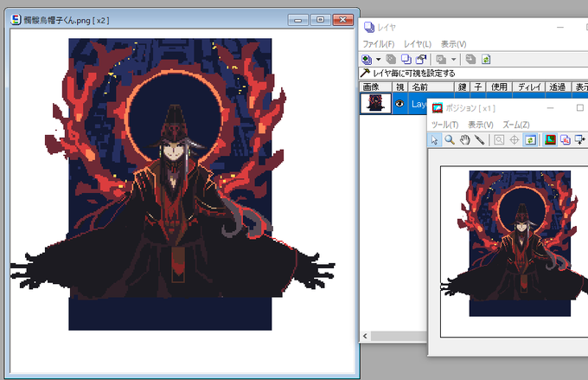Click the レイヤ window title icon
Screen dimensions: 588x380
369,27
